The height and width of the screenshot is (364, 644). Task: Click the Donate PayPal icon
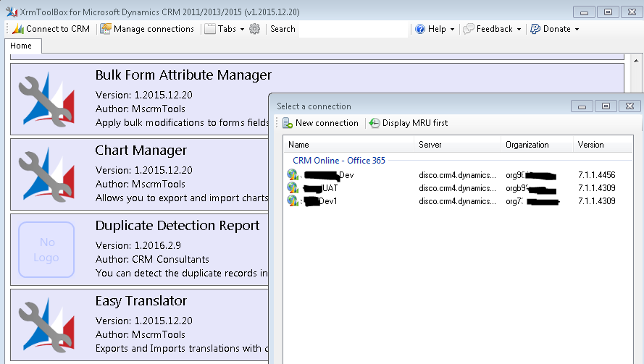(535, 29)
